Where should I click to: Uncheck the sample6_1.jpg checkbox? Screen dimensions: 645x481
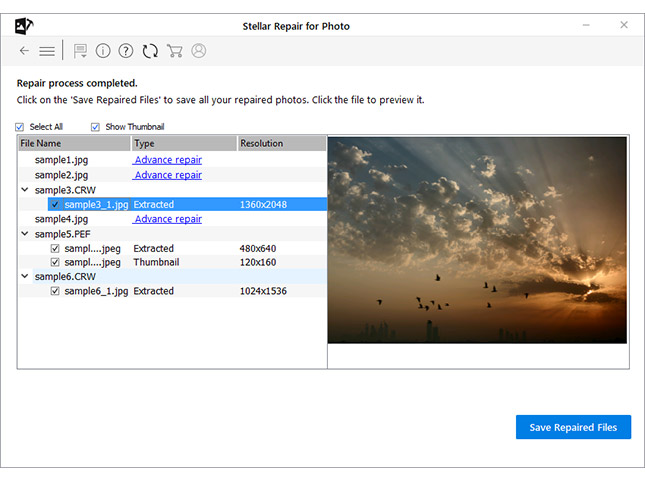(x=55, y=291)
